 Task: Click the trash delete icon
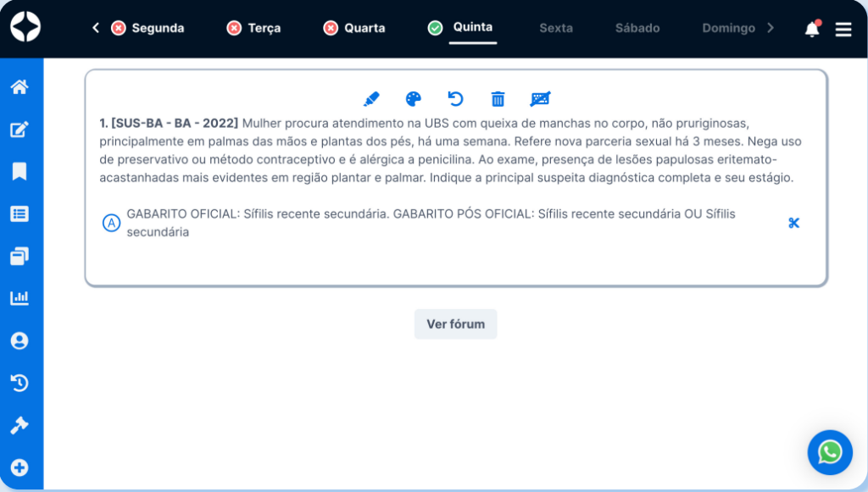pos(498,99)
